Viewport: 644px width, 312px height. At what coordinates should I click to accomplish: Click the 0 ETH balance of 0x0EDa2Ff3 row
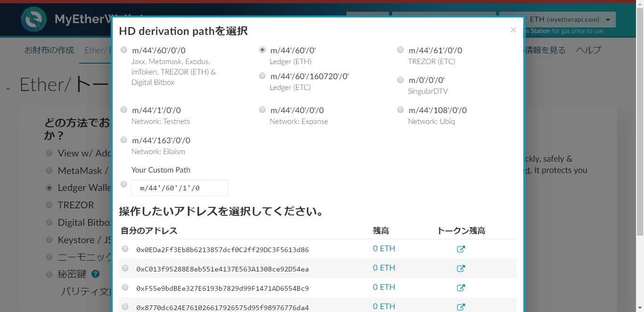click(384, 249)
